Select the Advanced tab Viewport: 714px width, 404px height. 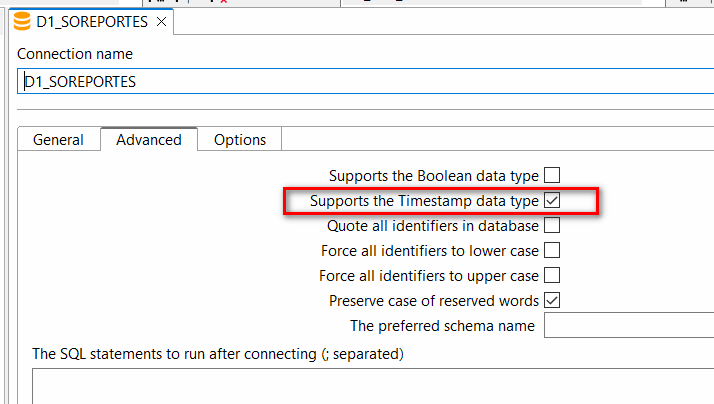pos(149,139)
